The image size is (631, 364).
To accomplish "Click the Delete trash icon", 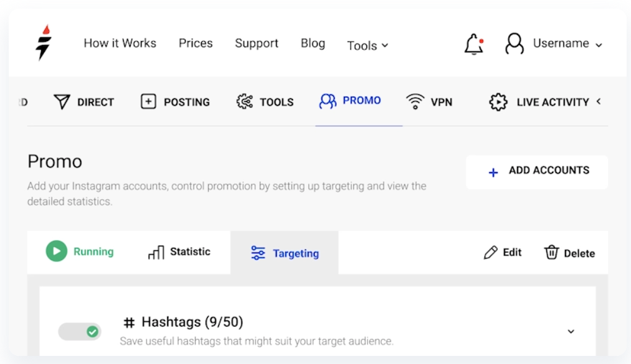I will click(551, 253).
